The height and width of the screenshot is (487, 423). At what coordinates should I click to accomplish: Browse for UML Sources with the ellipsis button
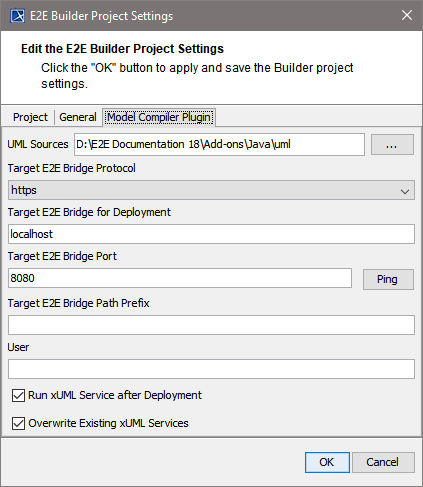click(x=392, y=145)
